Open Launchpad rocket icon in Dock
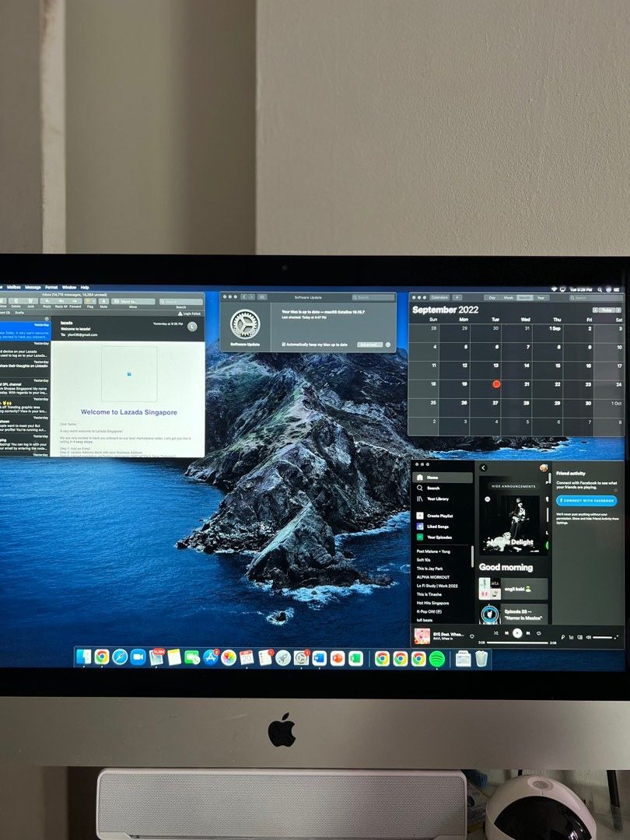This screenshot has width=630, height=840. [x=283, y=657]
